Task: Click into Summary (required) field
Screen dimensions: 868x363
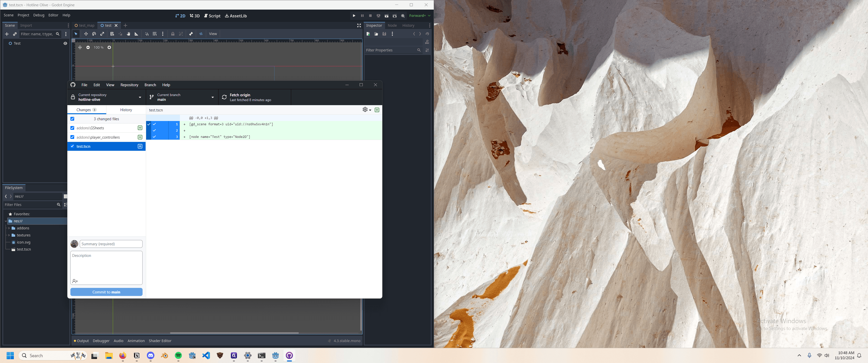Action: (x=111, y=244)
